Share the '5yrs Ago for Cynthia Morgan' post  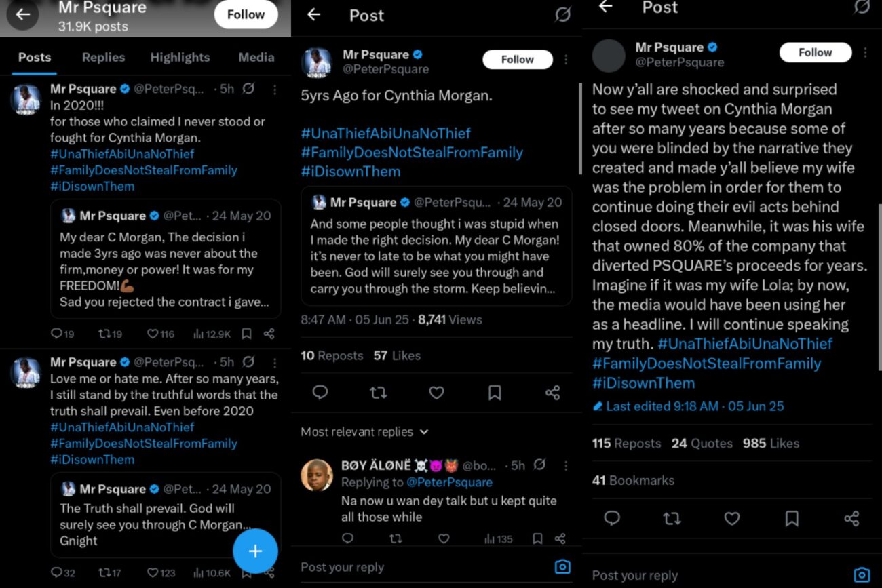552,393
